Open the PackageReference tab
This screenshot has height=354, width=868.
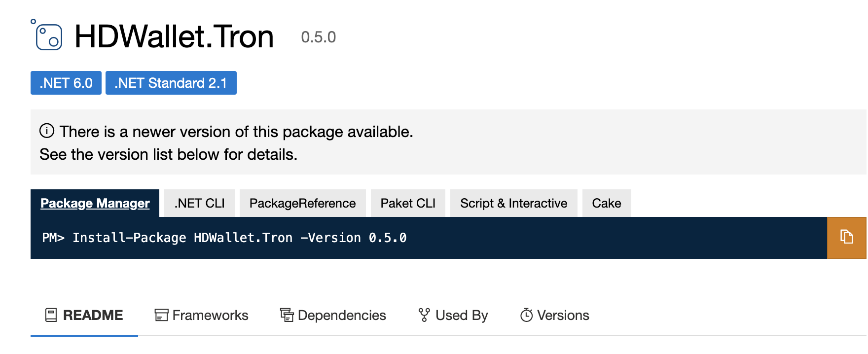(302, 203)
